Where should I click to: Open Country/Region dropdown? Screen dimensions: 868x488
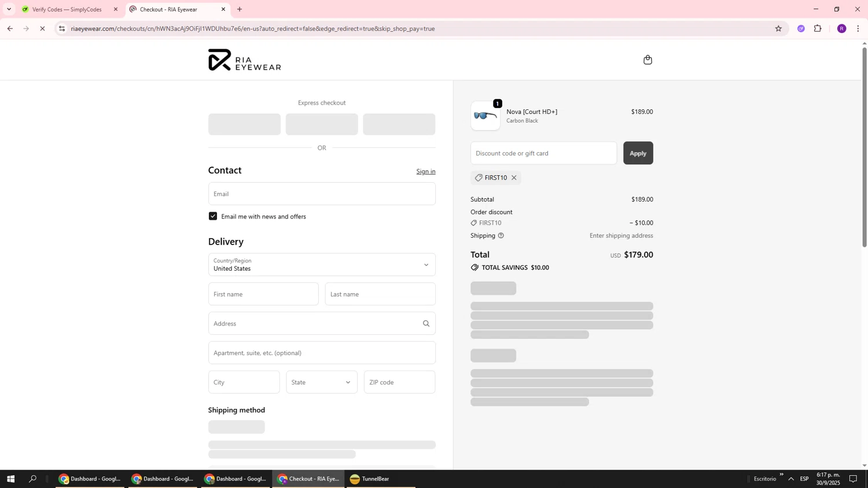[x=322, y=265]
